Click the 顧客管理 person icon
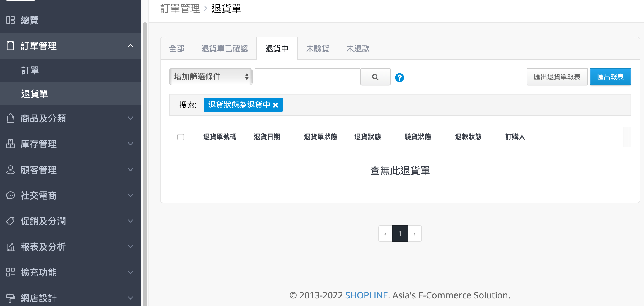Screen dimensions: 644x306 click(11, 169)
